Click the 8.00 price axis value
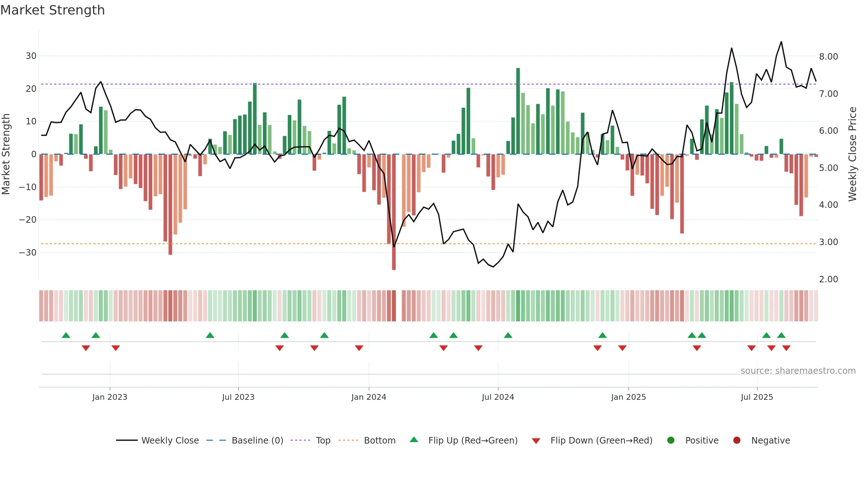The width and height of the screenshot is (868, 488). [x=829, y=56]
